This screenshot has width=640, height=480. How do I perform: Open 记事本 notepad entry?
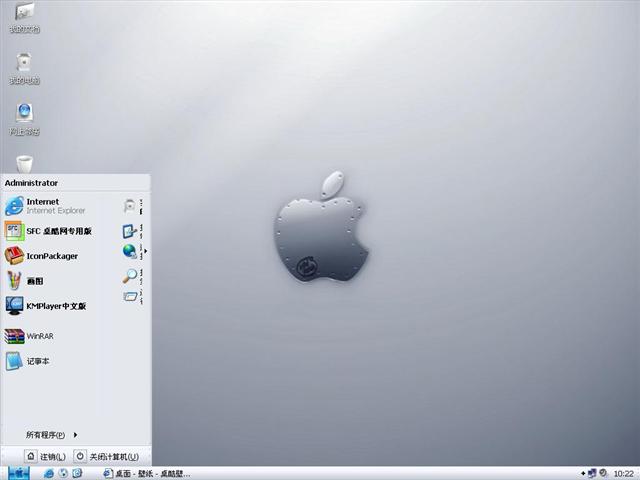tap(27, 361)
